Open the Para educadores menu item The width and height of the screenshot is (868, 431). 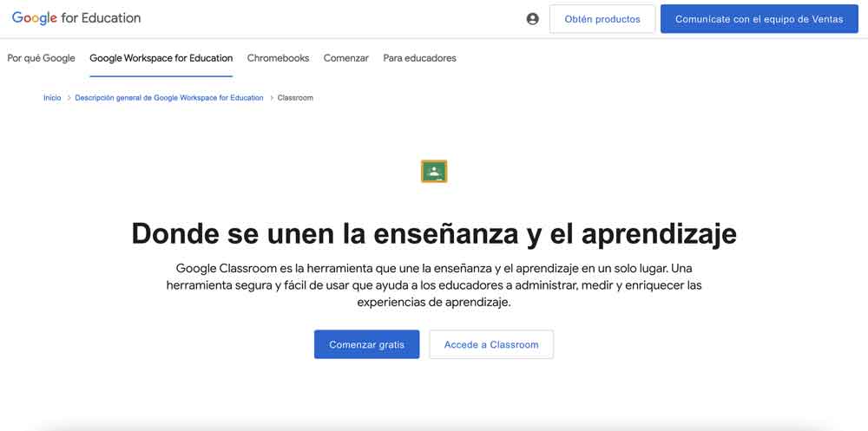pos(419,58)
